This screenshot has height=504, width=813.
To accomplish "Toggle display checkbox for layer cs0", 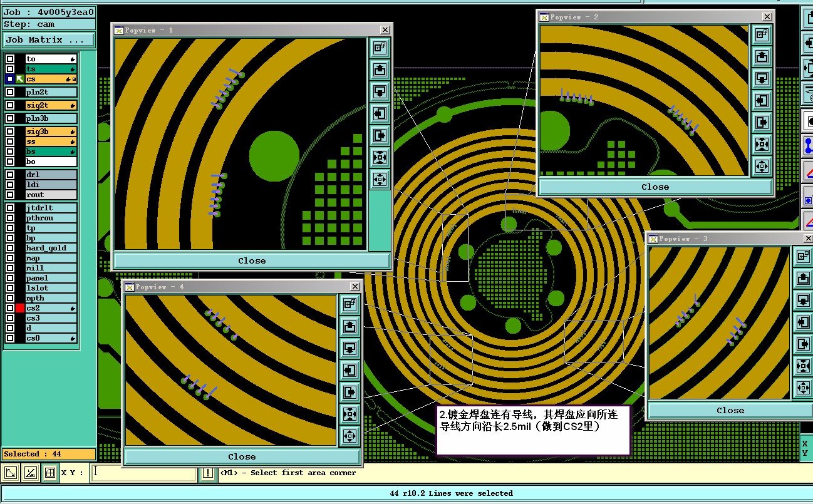I will click(x=10, y=338).
